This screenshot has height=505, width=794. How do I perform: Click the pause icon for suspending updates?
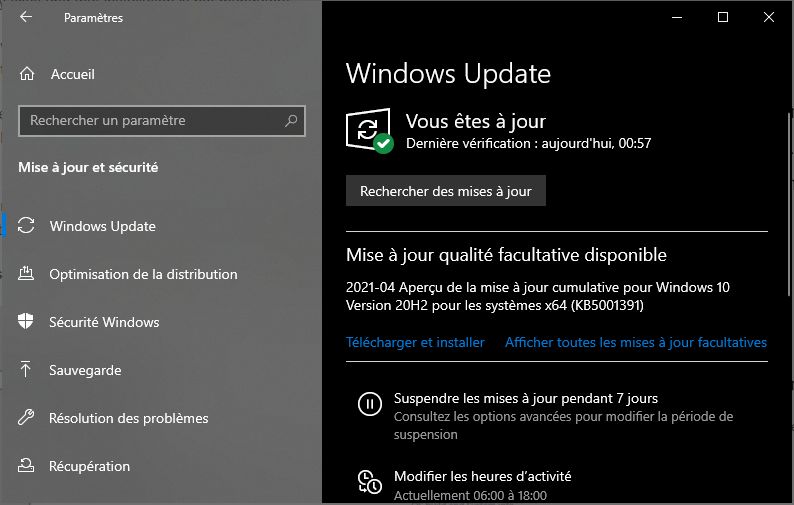click(370, 404)
